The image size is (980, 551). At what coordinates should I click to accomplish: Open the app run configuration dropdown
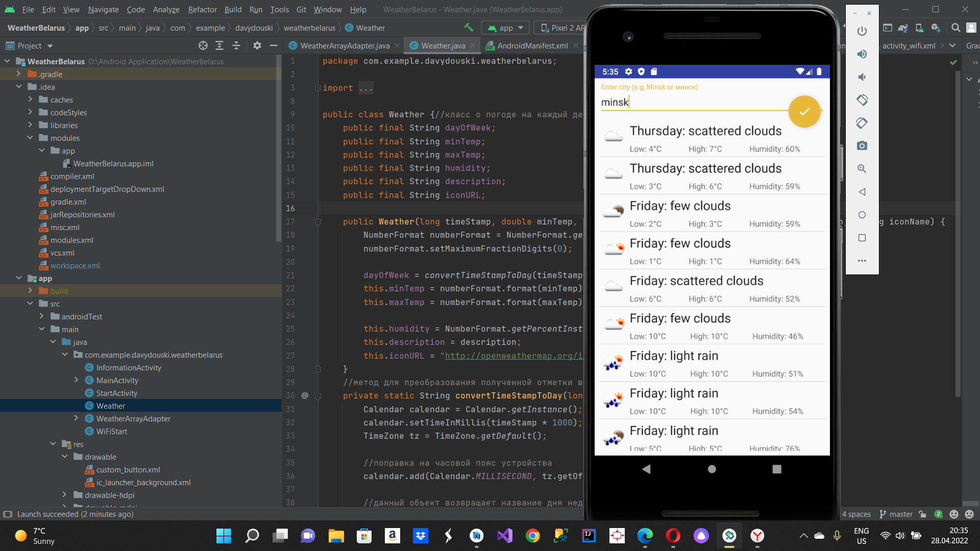tap(505, 28)
